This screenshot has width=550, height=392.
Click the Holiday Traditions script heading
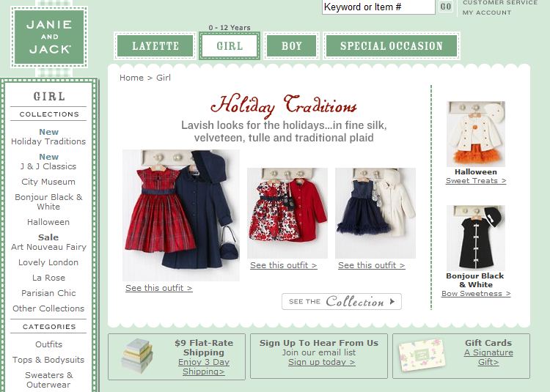[284, 106]
